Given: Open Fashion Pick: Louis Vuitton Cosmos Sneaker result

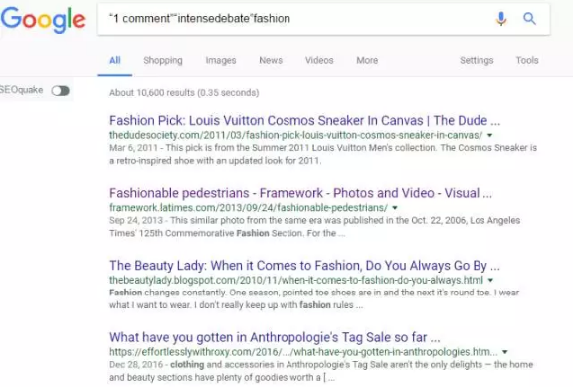Looking at the screenshot, I should pos(304,120).
